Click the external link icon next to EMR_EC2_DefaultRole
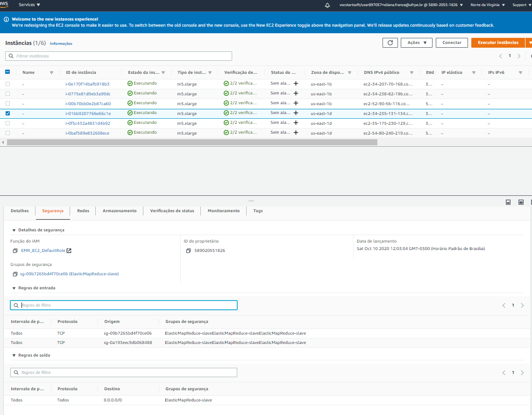 pos(69,251)
